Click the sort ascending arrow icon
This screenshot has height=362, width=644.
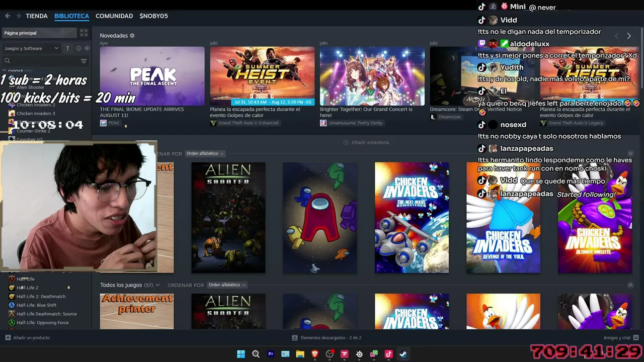(68, 48)
